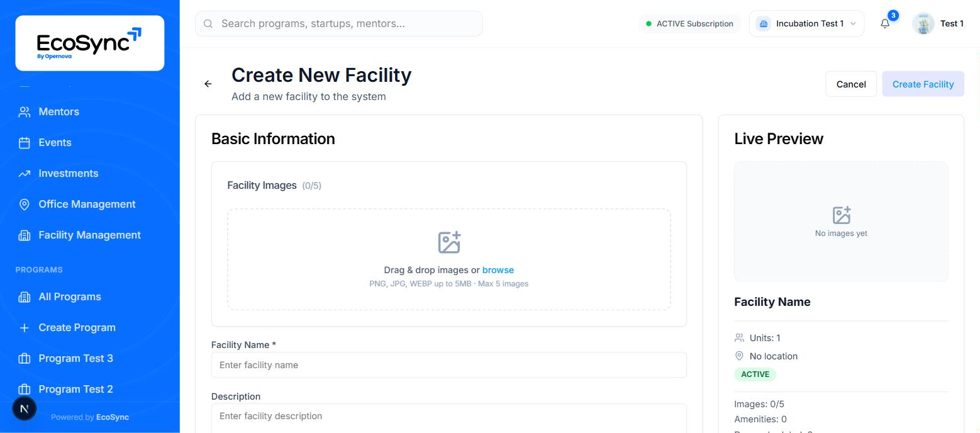Click the Investments trend icon
The height and width of the screenshot is (433, 980).
coord(25,174)
